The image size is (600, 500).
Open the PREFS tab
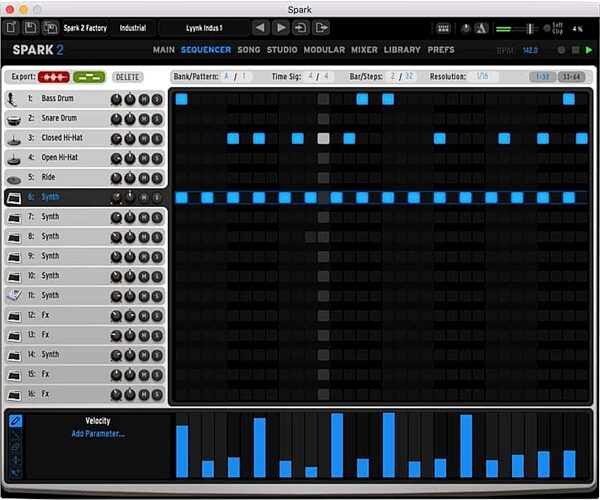pyautogui.click(x=441, y=50)
